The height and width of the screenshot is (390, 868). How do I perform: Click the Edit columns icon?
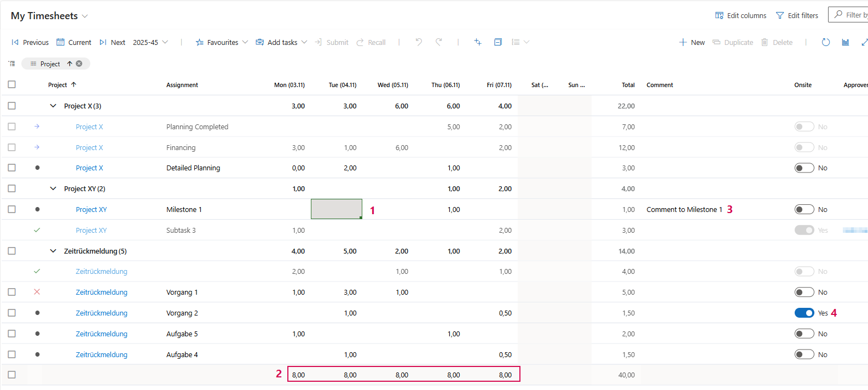719,15
